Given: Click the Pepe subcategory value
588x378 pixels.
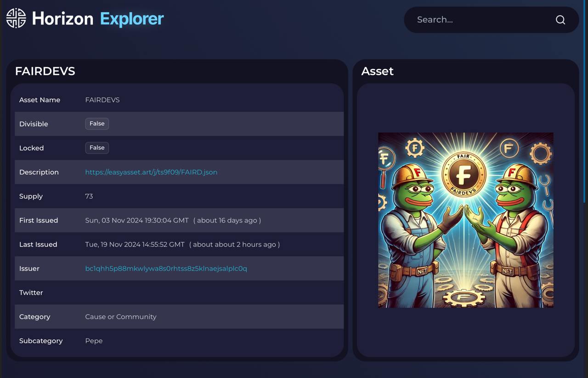Looking at the screenshot, I should click(x=94, y=341).
